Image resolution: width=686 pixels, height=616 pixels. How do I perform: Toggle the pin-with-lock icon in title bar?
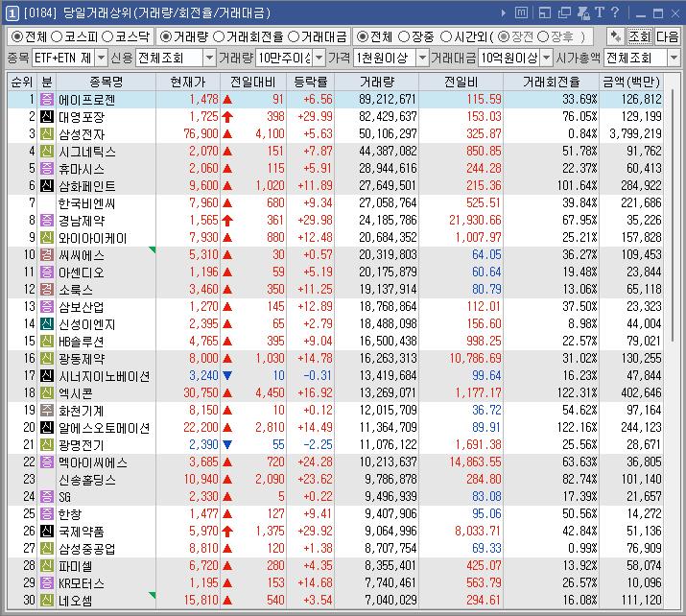coord(583,13)
